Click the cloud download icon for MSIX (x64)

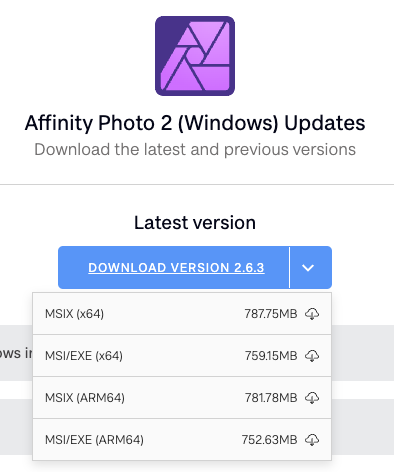[x=312, y=314]
